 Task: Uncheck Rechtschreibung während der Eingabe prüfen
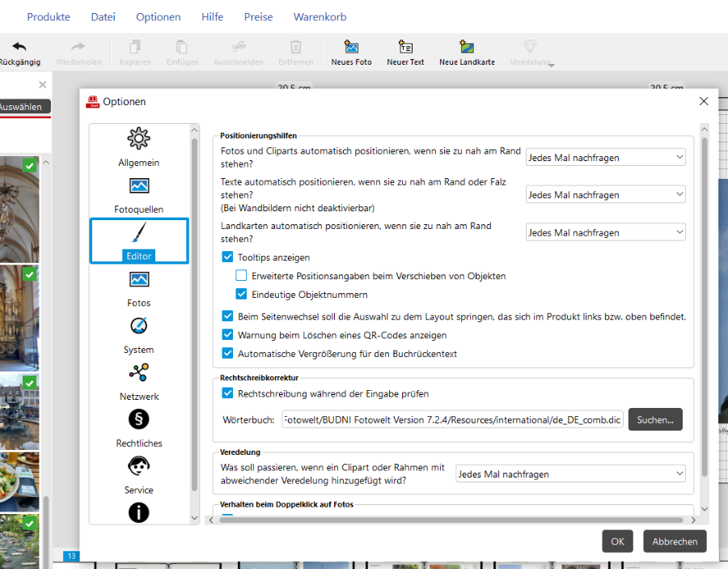pos(228,394)
